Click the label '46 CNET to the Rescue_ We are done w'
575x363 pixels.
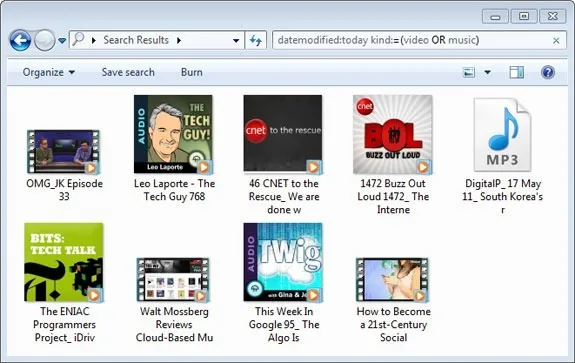(x=284, y=197)
